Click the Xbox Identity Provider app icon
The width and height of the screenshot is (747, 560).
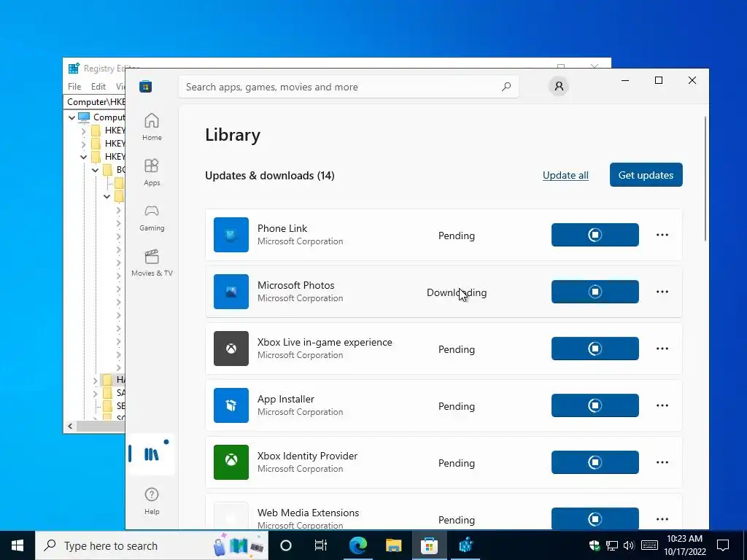[231, 462]
